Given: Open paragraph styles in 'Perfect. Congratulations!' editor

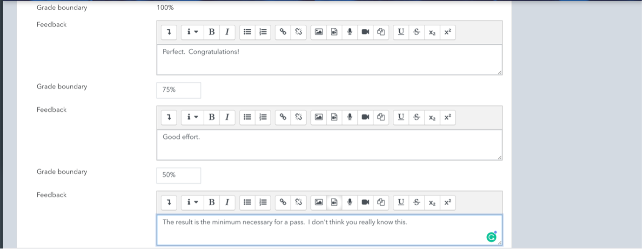Looking at the screenshot, I should [192, 32].
